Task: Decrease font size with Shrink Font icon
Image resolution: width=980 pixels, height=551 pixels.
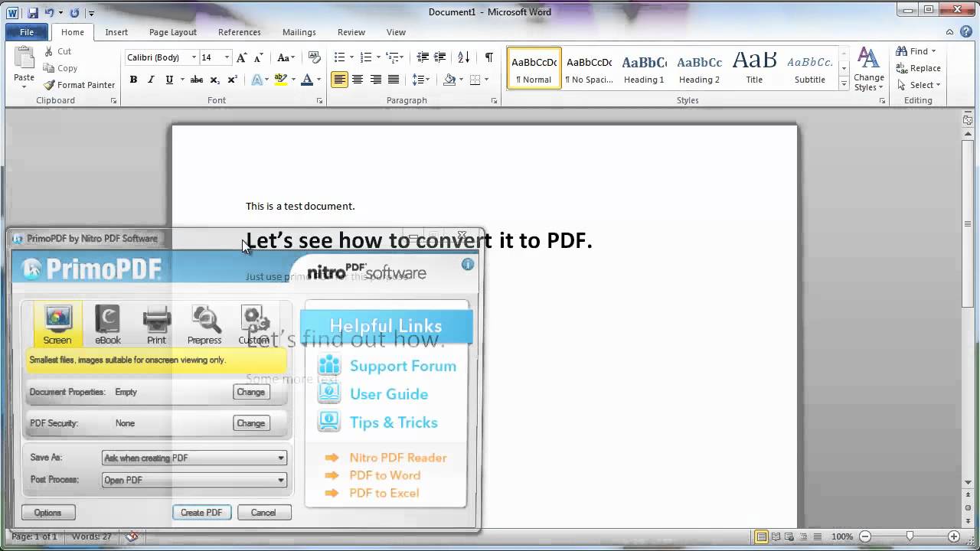Action: coord(260,57)
